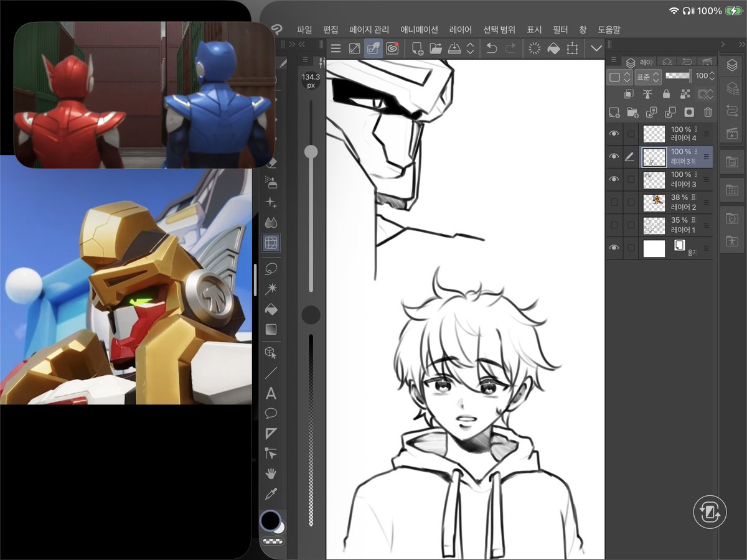
Task: Open the command bar hamburger menu
Action: (336, 49)
